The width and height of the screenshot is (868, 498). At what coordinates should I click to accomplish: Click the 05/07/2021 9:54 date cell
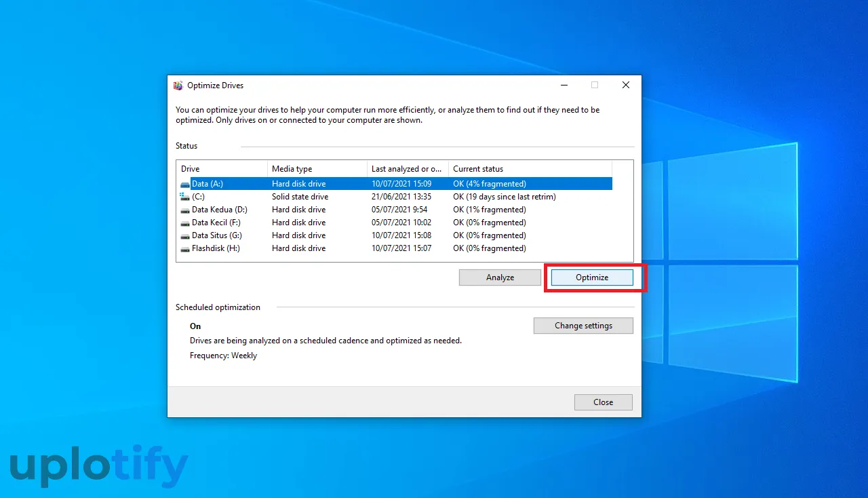(399, 210)
